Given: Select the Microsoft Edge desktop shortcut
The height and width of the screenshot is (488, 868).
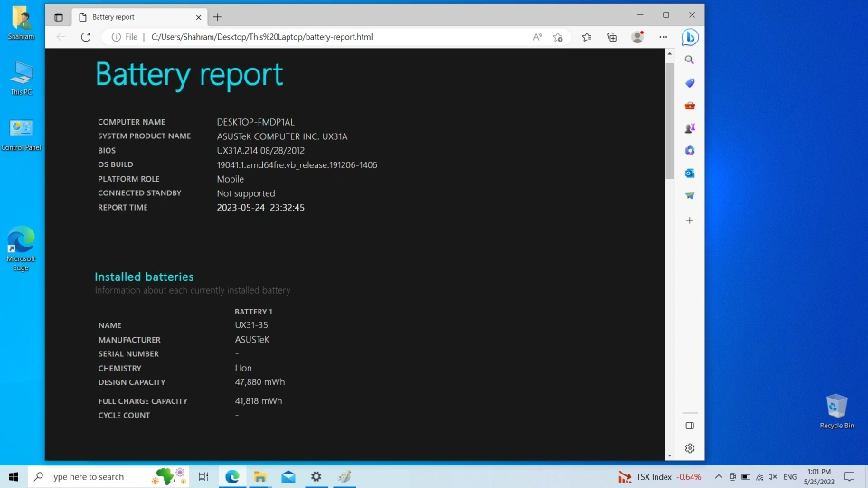Looking at the screenshot, I should pos(21,249).
